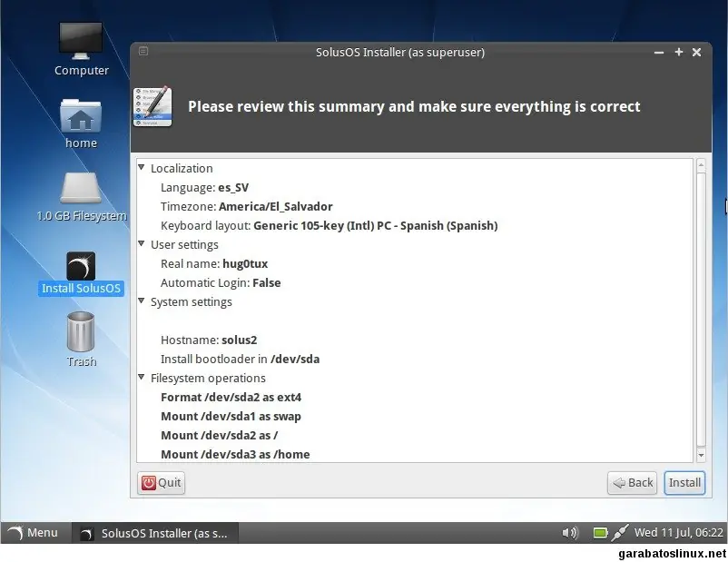Close the SolusOS Installer window
Viewport: 728px width, 562px height.
coord(696,52)
